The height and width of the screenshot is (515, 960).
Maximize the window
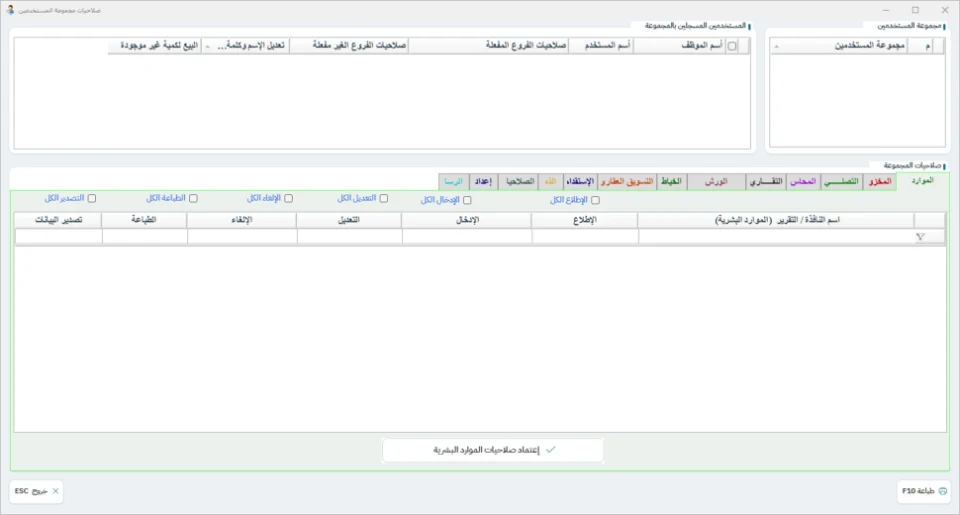click(x=915, y=10)
